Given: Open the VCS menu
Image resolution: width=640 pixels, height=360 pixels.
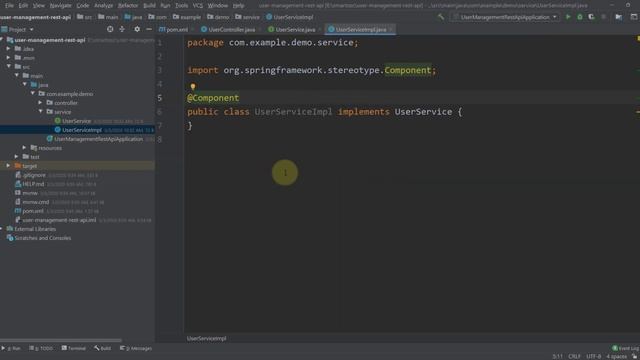Looking at the screenshot, I should (198, 6).
